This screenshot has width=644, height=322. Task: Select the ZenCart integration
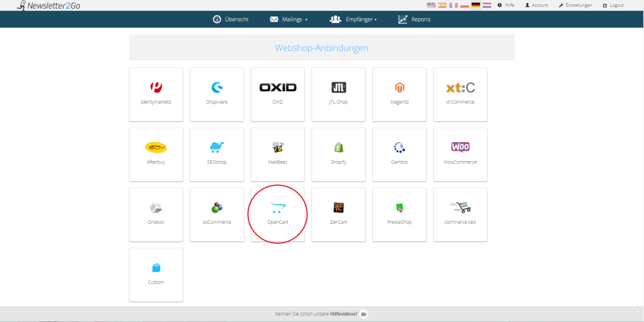tap(338, 214)
